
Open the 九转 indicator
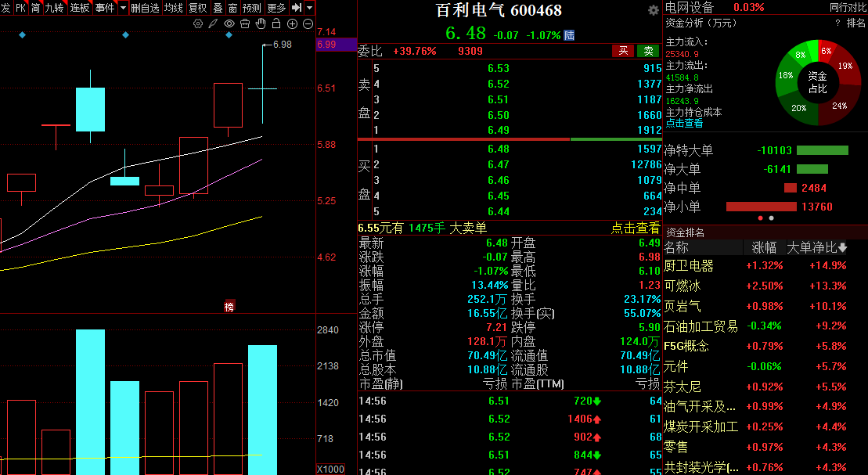pyautogui.click(x=54, y=8)
